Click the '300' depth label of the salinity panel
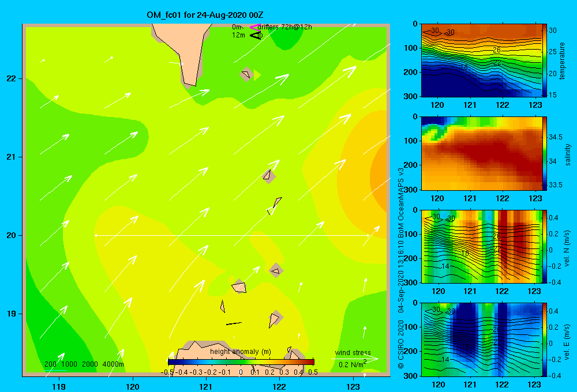 410,190
